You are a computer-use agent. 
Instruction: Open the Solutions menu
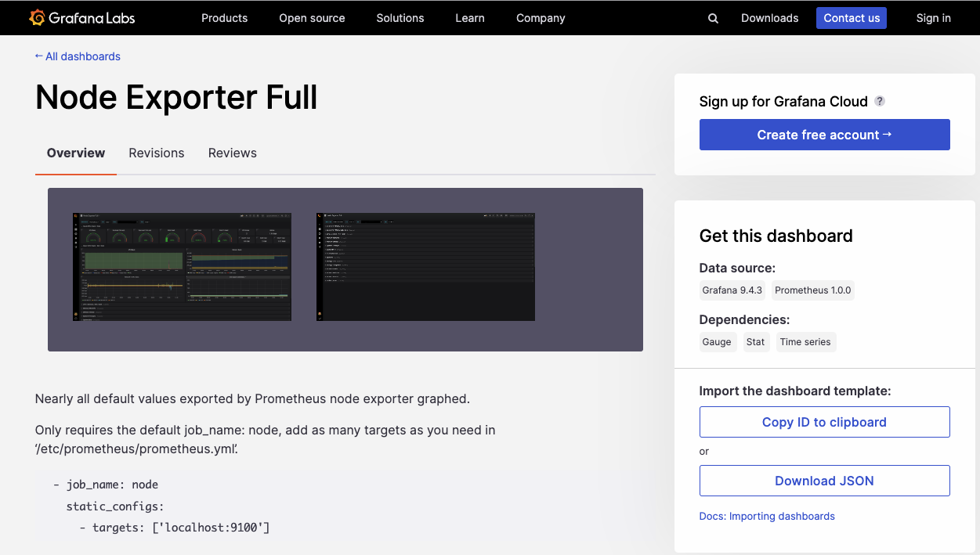[x=400, y=18]
